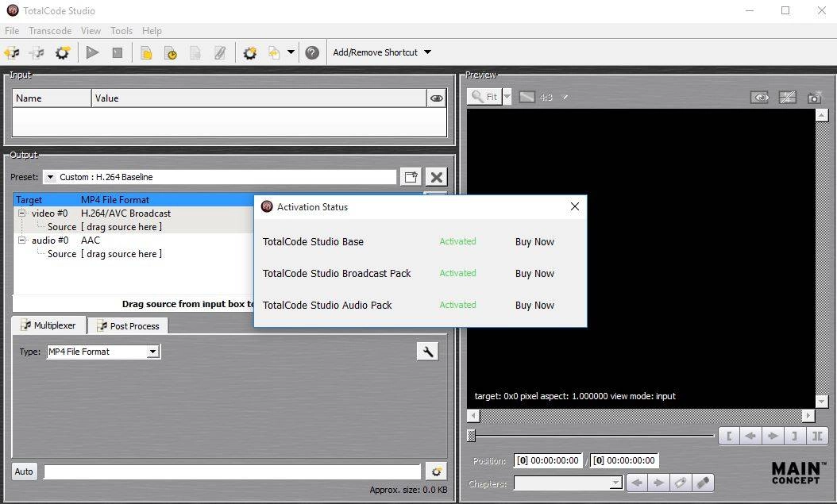Viewport: 837px width, 504px height.
Task: Click the first gear settings toolbar icon
Action: pos(63,53)
